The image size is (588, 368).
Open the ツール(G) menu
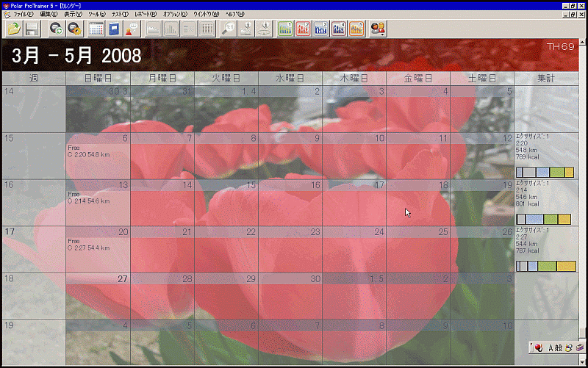97,14
